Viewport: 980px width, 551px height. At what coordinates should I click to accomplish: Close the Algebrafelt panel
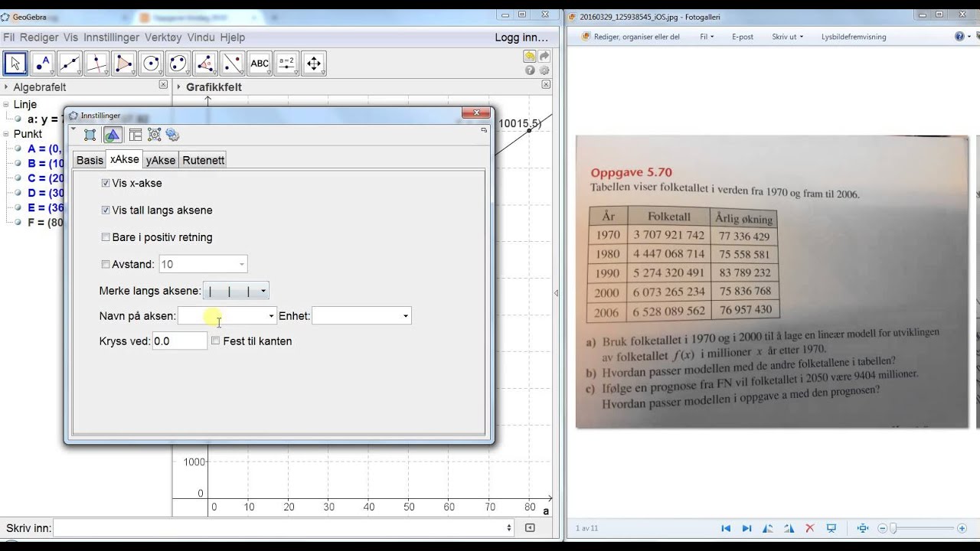[163, 85]
